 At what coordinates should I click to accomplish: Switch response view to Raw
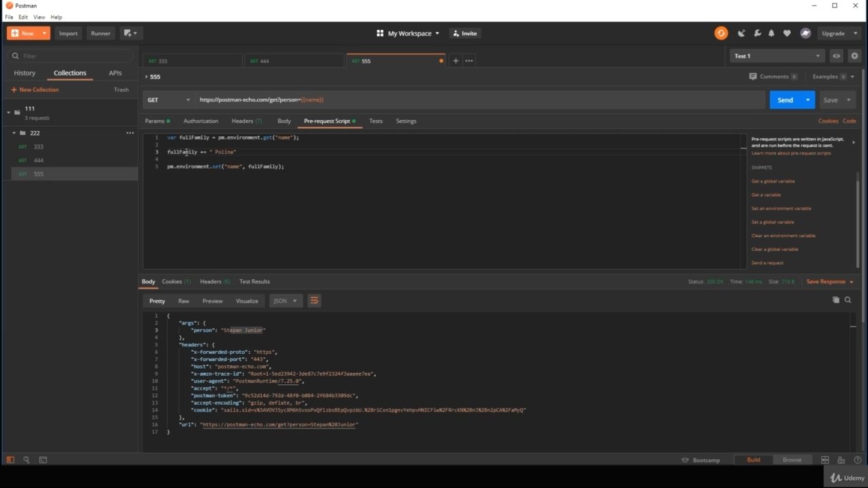click(184, 301)
